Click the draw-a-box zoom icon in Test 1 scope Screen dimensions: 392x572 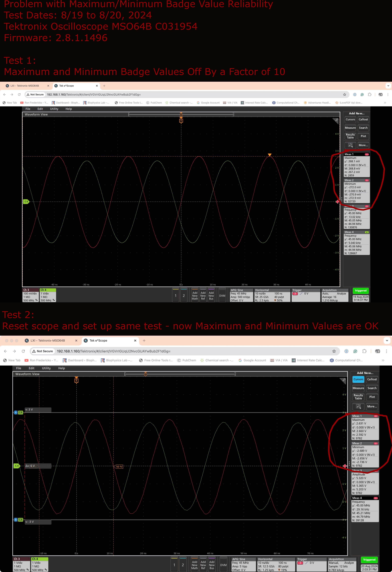(x=350, y=145)
